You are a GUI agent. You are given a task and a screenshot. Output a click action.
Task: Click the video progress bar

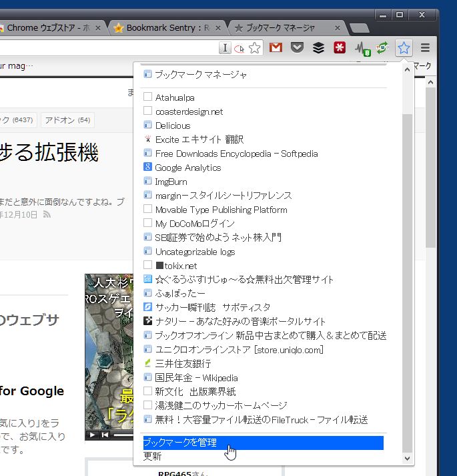pyautogui.click(x=123, y=435)
